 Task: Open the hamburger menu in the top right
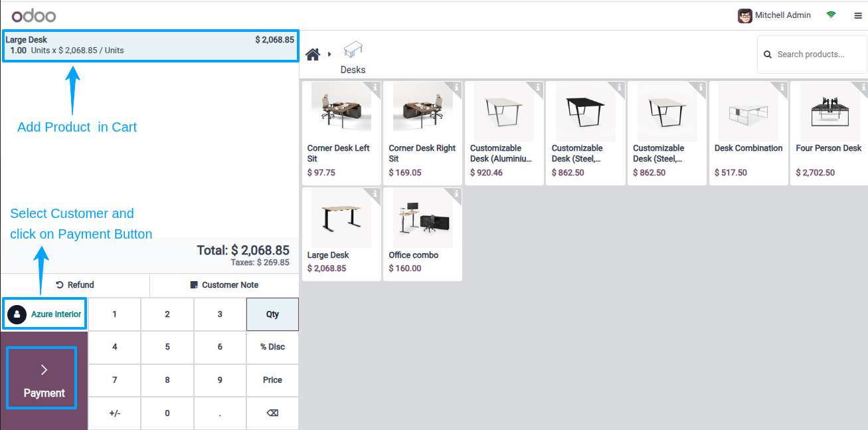[x=858, y=15]
